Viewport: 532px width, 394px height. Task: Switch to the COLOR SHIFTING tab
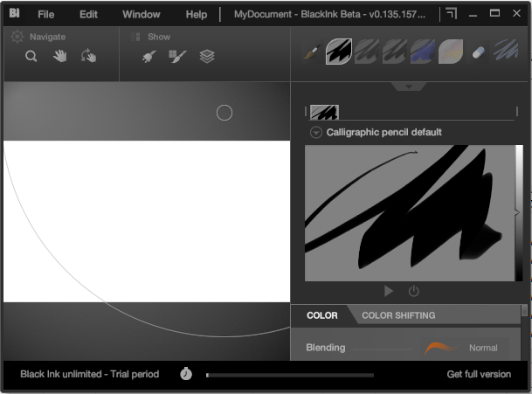(x=398, y=315)
